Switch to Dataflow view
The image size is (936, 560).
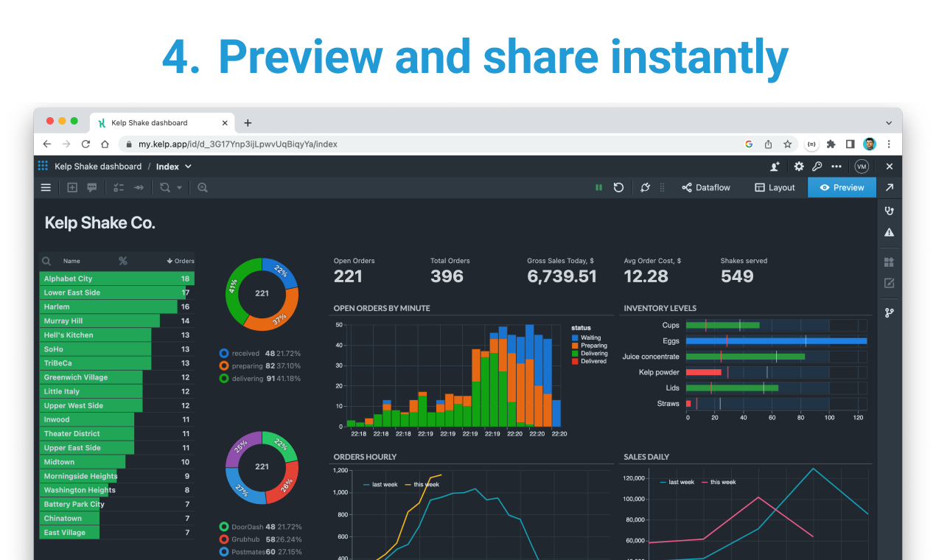[706, 188]
